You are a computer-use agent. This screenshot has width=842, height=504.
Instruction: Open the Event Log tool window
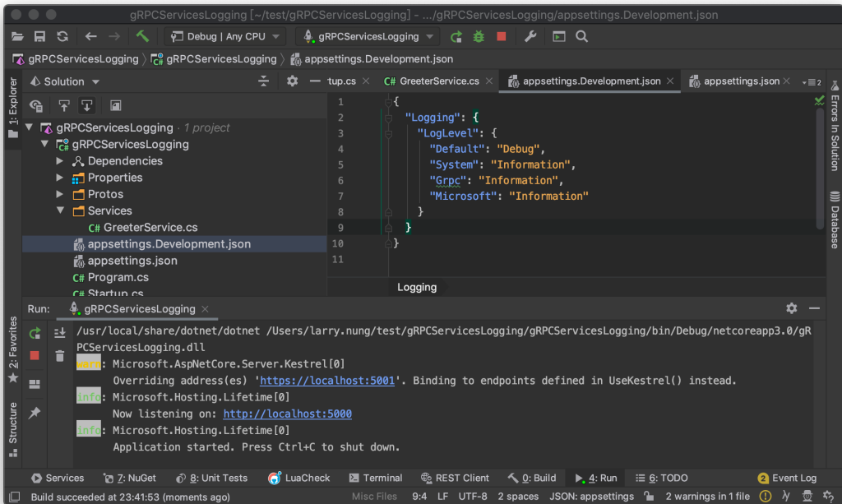point(787,478)
